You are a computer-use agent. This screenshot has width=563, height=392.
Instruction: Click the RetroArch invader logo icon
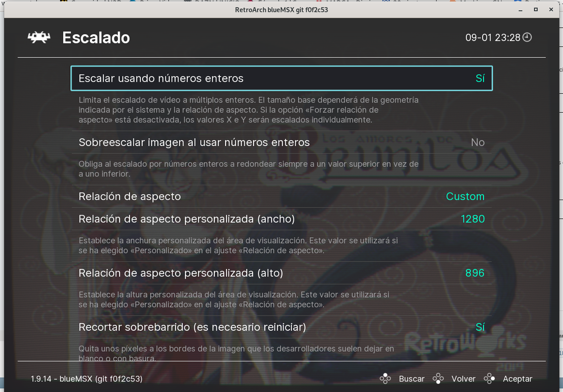39,37
